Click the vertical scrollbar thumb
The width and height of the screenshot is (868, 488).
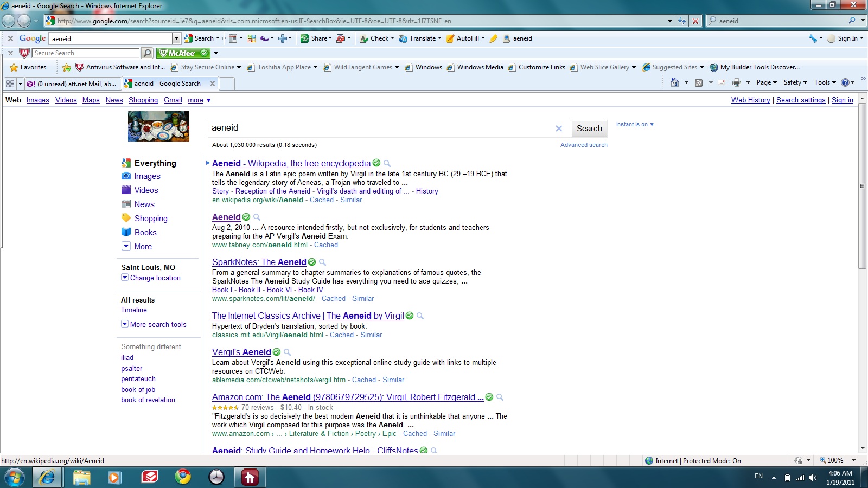point(863,185)
